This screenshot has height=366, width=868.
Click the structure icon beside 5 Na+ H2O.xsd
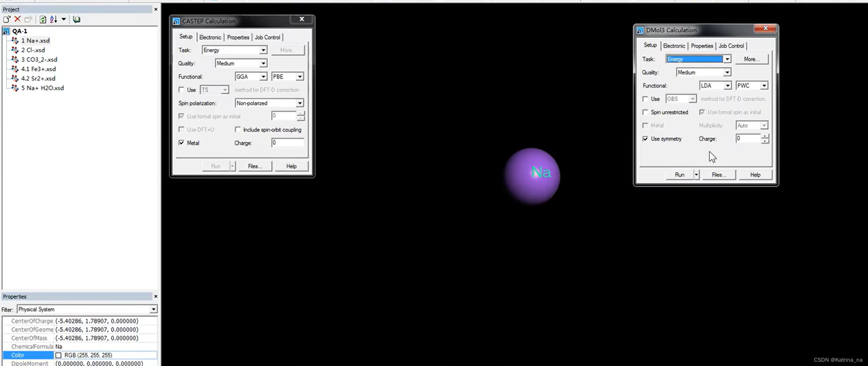pos(15,88)
